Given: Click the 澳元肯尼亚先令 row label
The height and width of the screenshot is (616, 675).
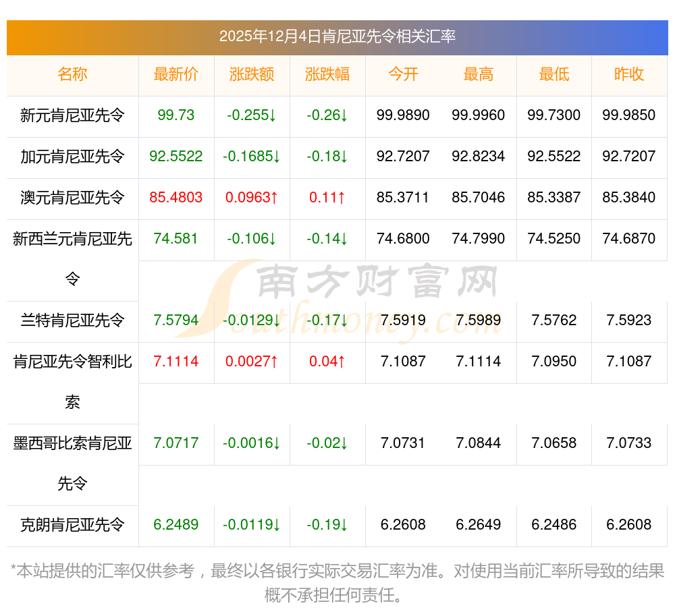Looking at the screenshot, I should tap(72, 198).
